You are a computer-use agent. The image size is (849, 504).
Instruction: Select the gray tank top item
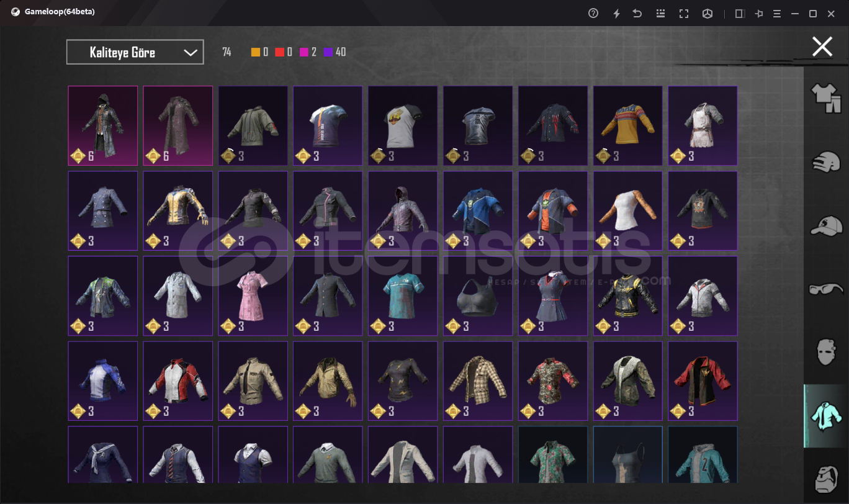click(628, 454)
